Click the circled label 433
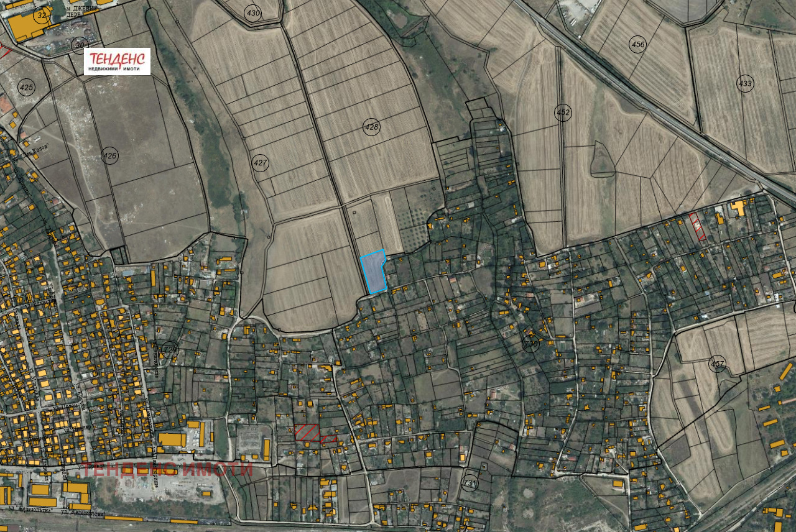The image size is (796, 532). click(x=745, y=83)
